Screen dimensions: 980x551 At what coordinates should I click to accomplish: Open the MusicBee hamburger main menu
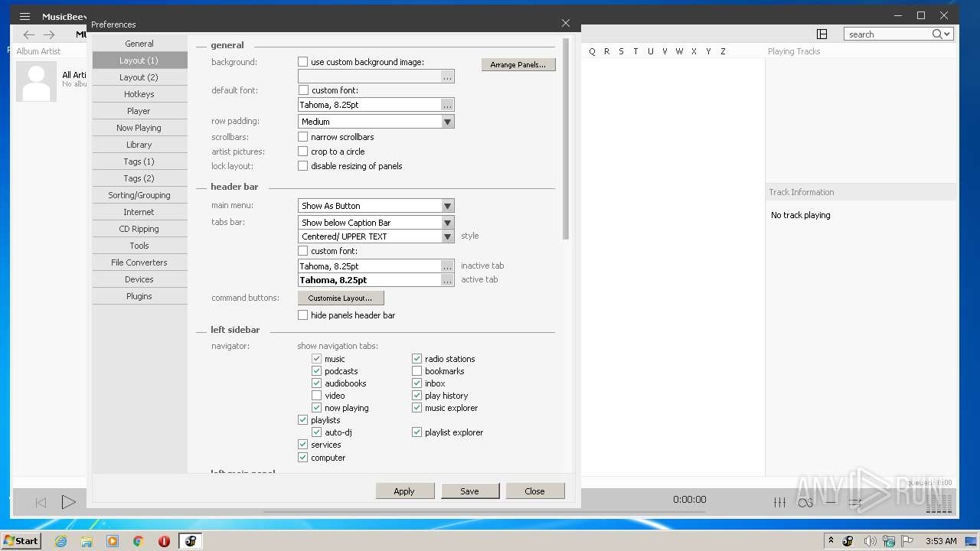24,16
